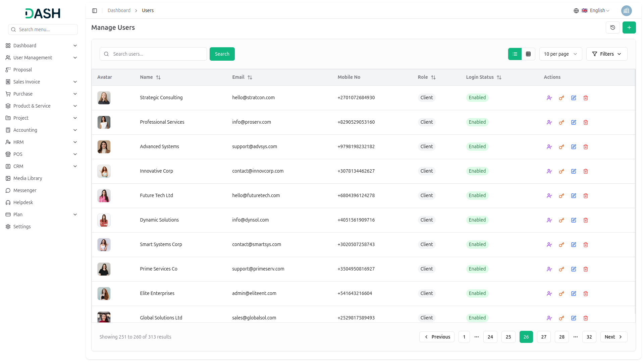Toggle the sidebar collapse icon
644x362 pixels.
point(95,11)
